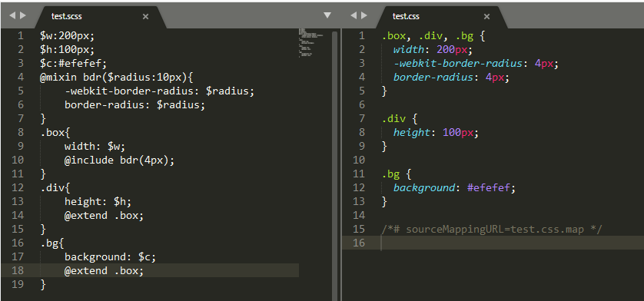Click the 'height: $h;' line

click(98, 202)
